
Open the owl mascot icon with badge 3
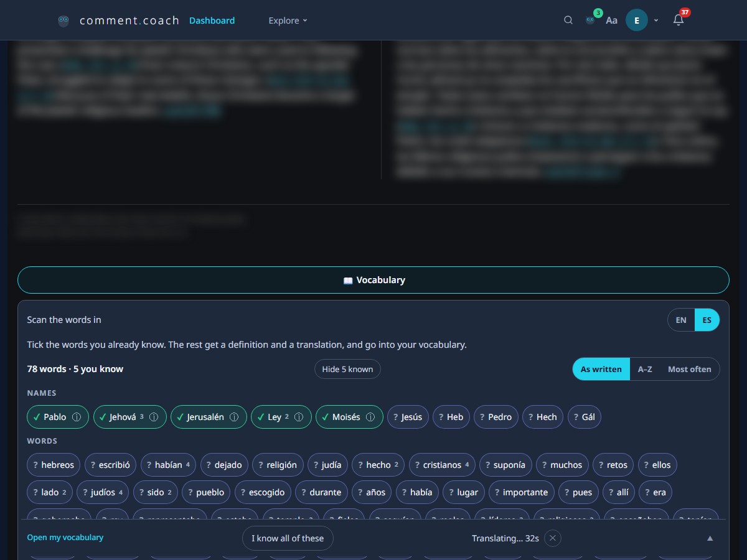[x=590, y=21]
